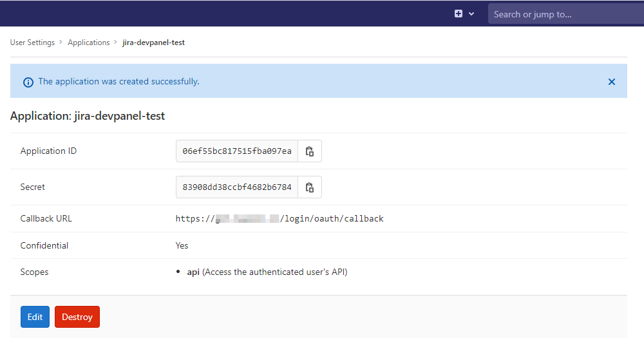This screenshot has height=340, width=644.
Task: Focus the 'Search or jump to...' field
Action: [x=566, y=14]
